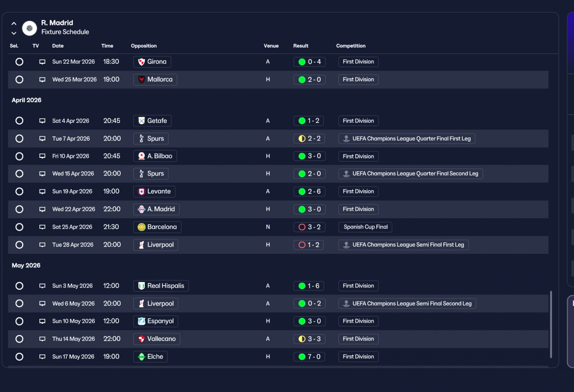Open the Real Hispalis opposition button
This screenshot has width=574, height=392.
(x=161, y=286)
